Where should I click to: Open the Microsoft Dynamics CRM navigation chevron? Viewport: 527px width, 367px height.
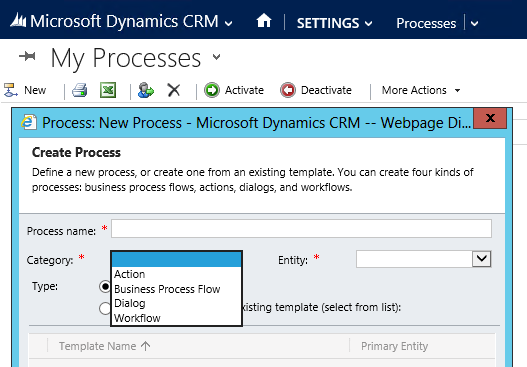(229, 24)
